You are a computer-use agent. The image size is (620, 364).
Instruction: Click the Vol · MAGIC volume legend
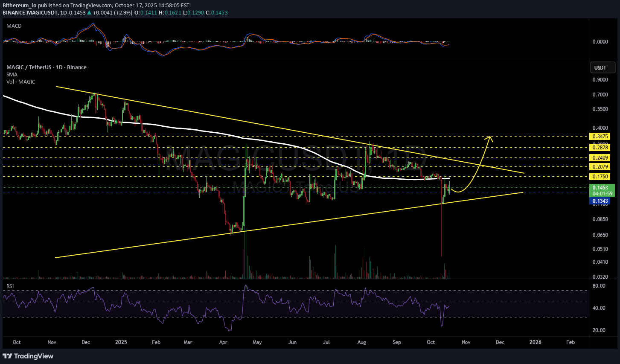[21, 82]
